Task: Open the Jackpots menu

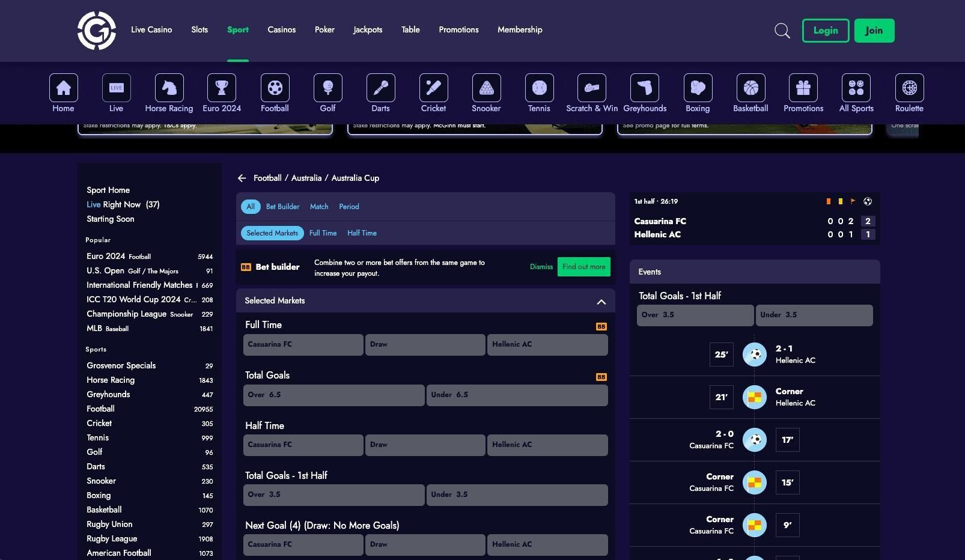Action: (x=368, y=29)
